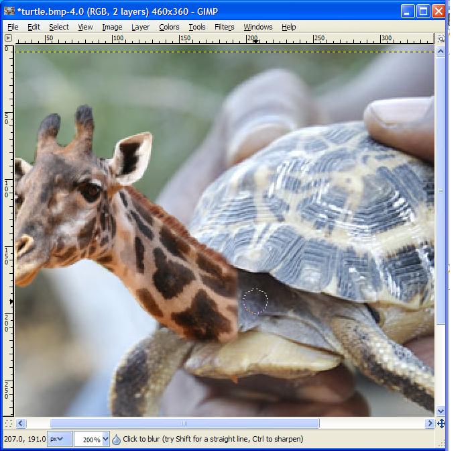The image size is (476, 451).
Task: Click the Windows menu item
Action: coord(258,27)
